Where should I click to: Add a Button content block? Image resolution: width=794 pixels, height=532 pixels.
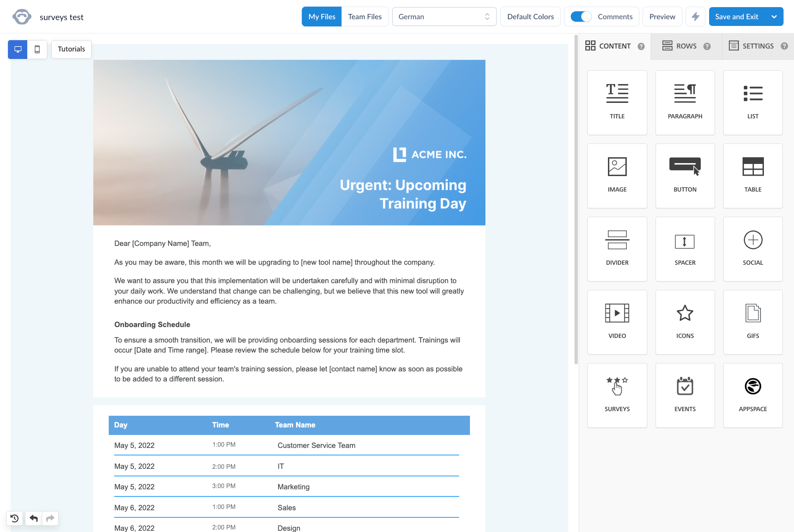pos(685,176)
